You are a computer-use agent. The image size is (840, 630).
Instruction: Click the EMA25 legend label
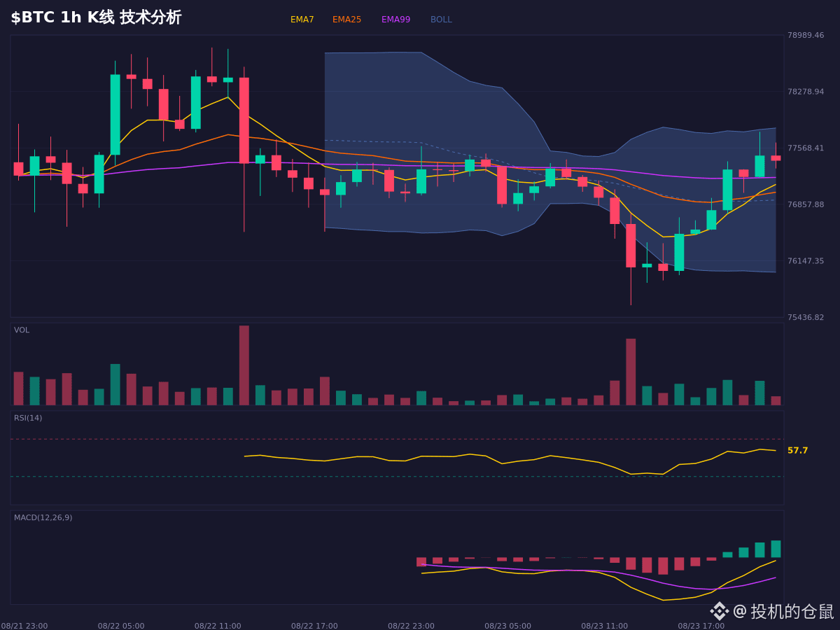point(347,20)
